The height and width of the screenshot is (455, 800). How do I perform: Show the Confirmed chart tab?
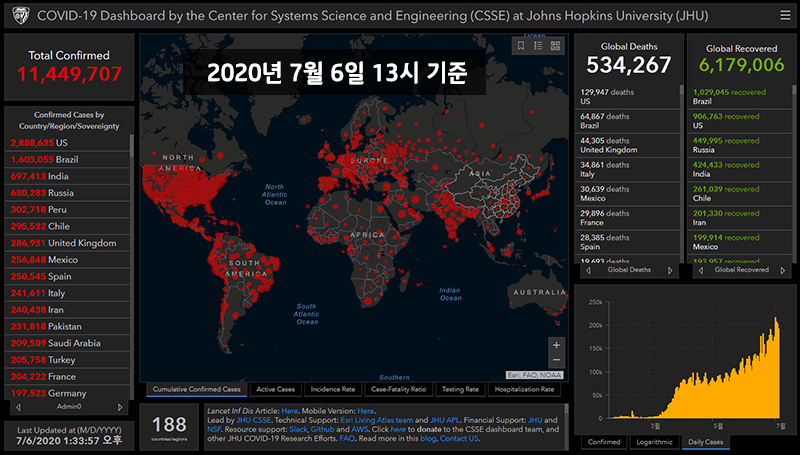coord(604,442)
